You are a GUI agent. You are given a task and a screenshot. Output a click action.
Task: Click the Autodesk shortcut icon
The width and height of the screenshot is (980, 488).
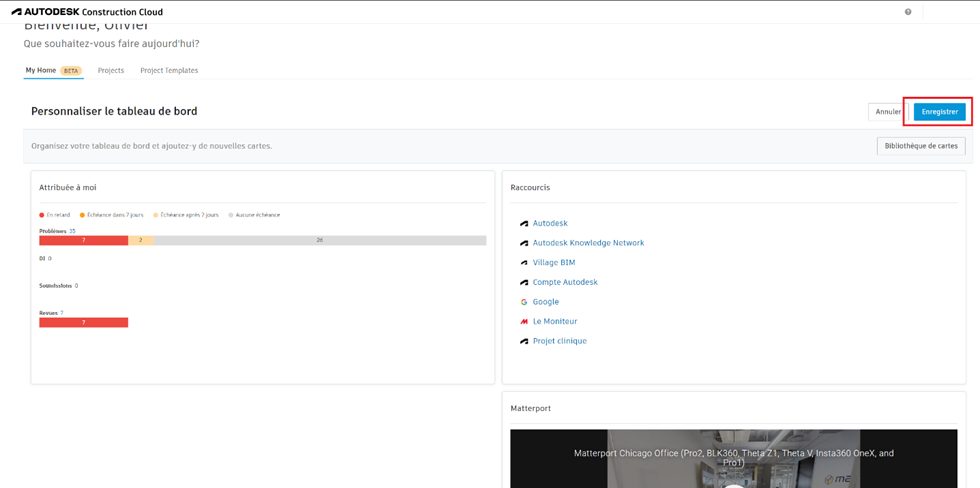524,223
